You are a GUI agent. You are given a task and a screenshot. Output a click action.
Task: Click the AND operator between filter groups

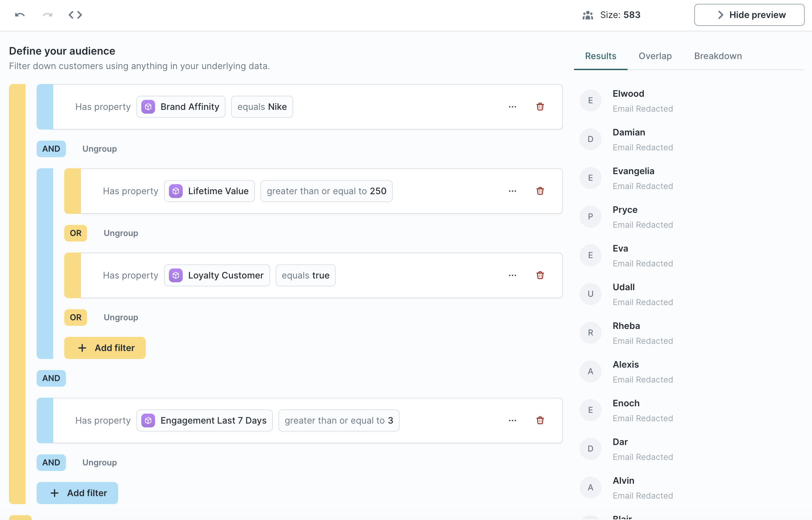click(51, 378)
